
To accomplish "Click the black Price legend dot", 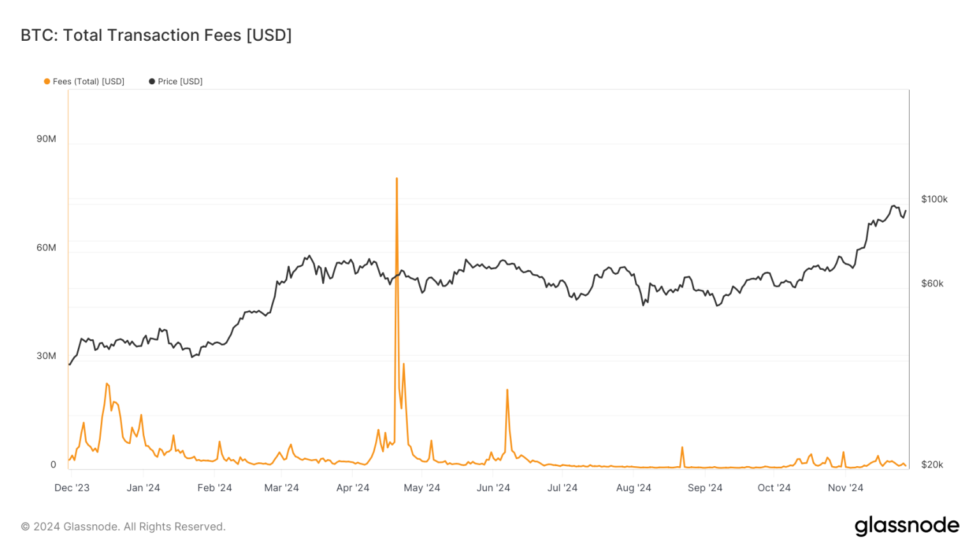I will [152, 82].
